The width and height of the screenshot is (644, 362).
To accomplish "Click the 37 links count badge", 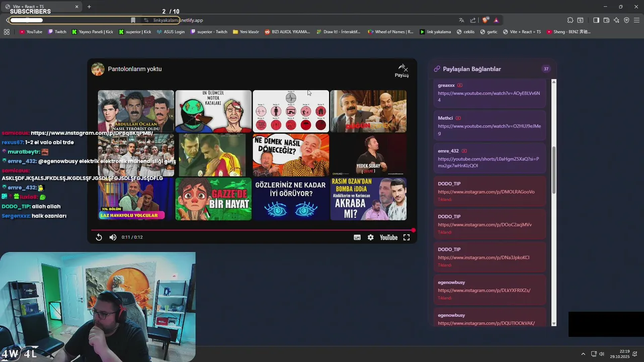I will (546, 69).
